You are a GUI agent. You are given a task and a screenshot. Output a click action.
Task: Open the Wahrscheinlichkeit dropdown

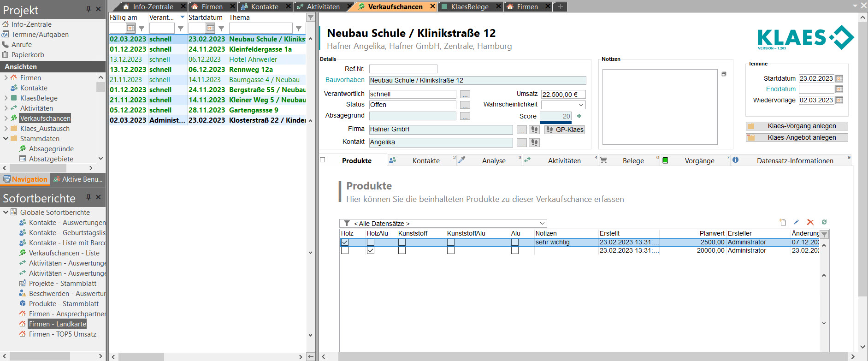[x=581, y=105]
